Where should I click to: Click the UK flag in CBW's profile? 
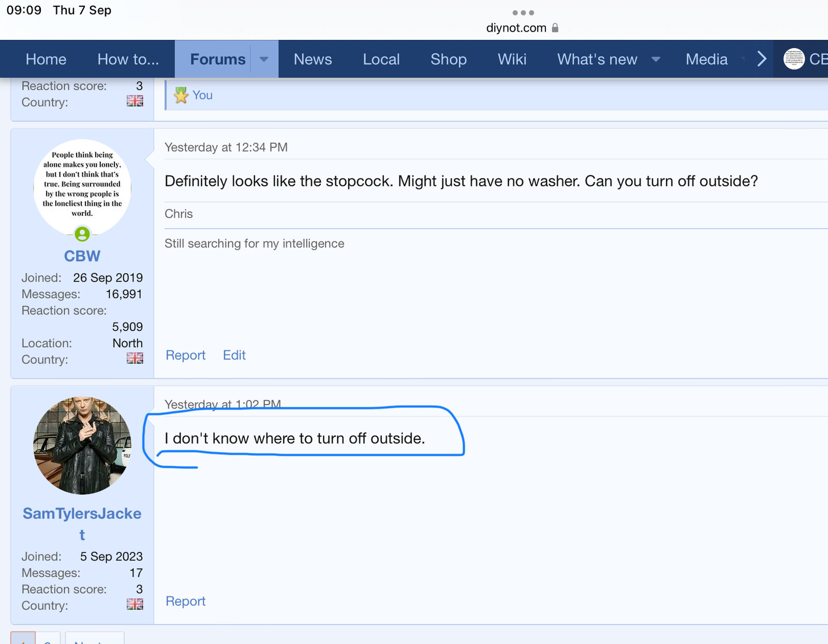[135, 358]
